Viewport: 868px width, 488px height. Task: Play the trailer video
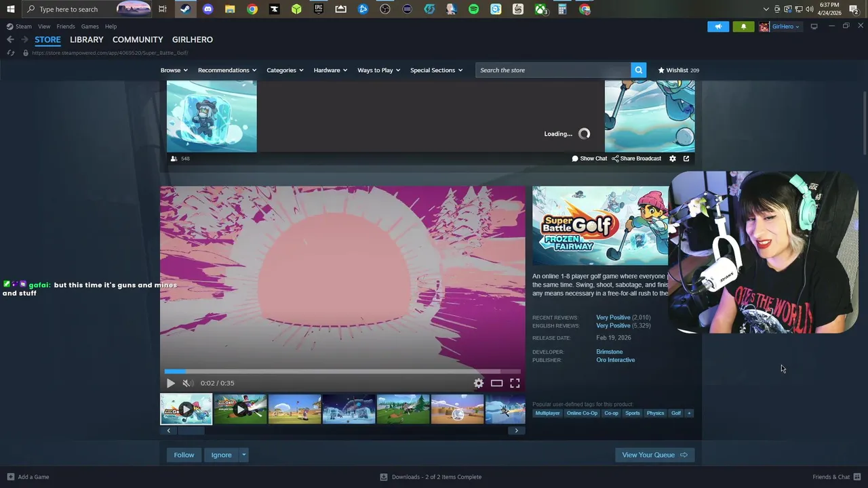pyautogui.click(x=170, y=383)
